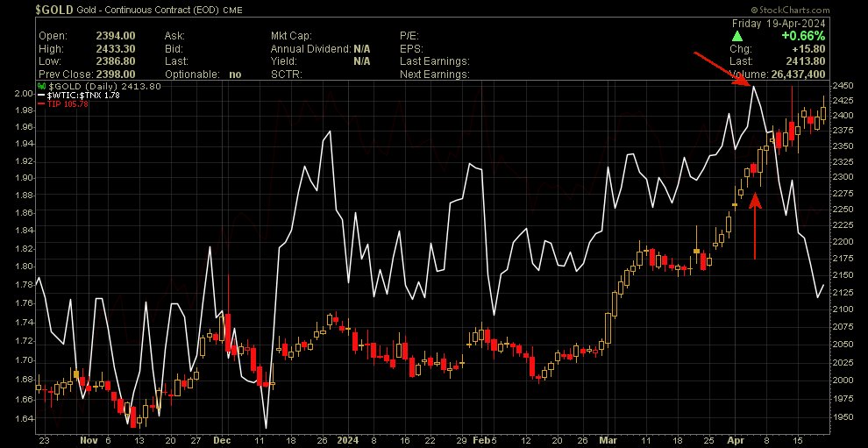Click the green up-triangle change indicator
This screenshot has width=868, height=448.
point(736,36)
